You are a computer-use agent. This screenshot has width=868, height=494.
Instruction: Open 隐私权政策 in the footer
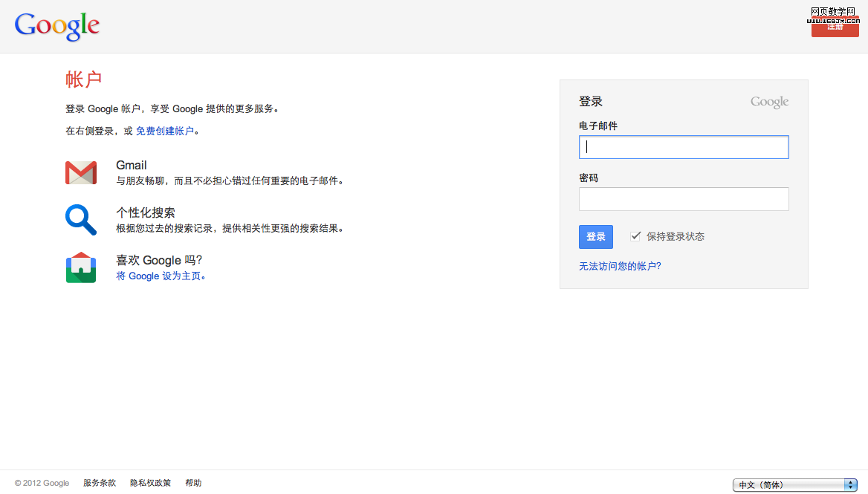[x=150, y=483]
